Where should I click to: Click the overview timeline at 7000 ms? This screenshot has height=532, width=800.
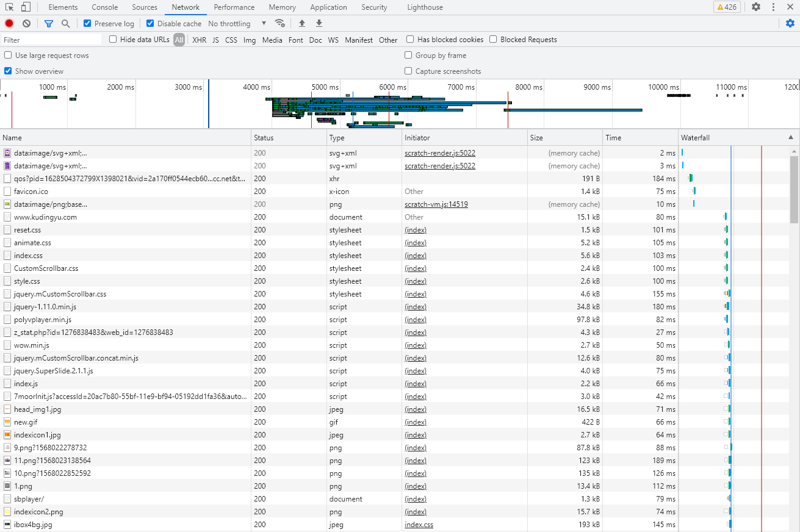pos(461,87)
